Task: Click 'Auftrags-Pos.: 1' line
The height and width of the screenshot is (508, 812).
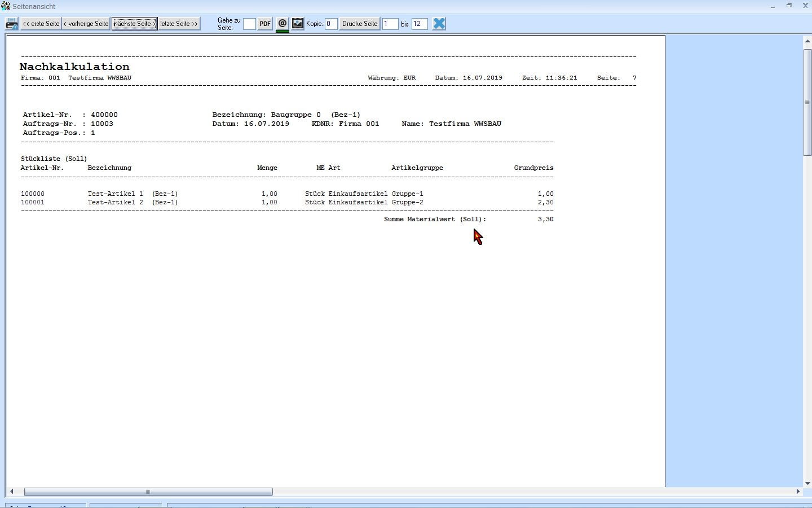Action: [x=59, y=133]
